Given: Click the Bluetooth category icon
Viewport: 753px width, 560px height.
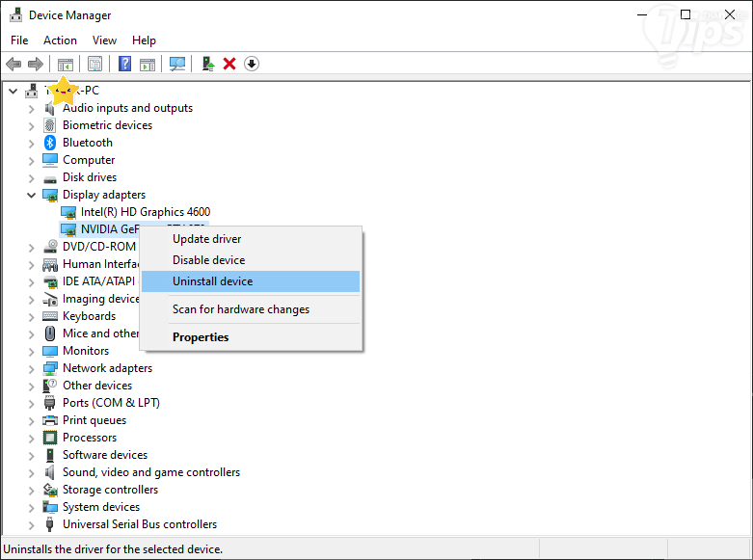Looking at the screenshot, I should click(50, 143).
